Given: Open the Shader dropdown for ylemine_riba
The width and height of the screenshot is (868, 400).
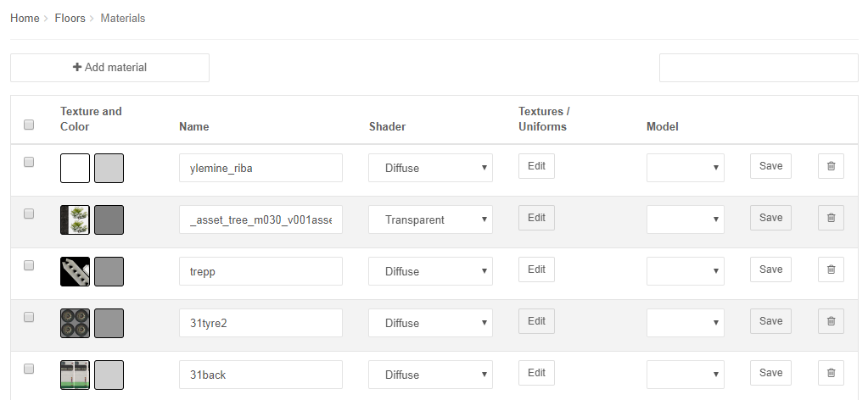Looking at the screenshot, I should click(431, 168).
